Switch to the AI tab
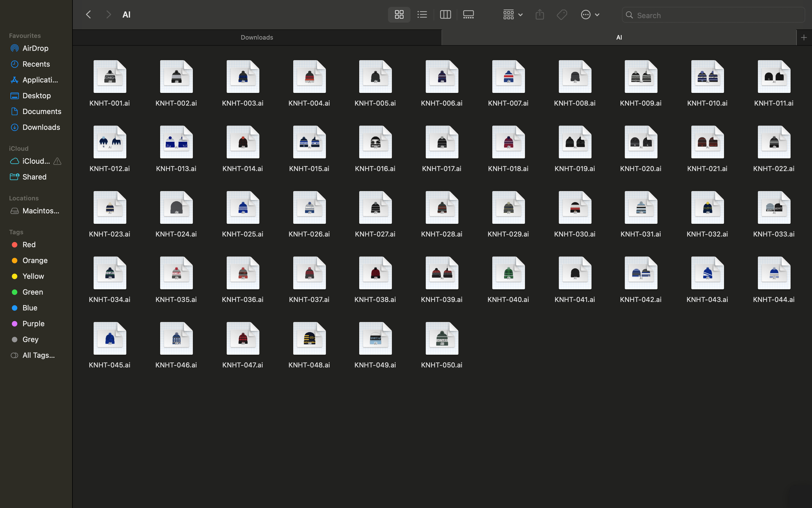The height and width of the screenshot is (508, 812). point(619,37)
